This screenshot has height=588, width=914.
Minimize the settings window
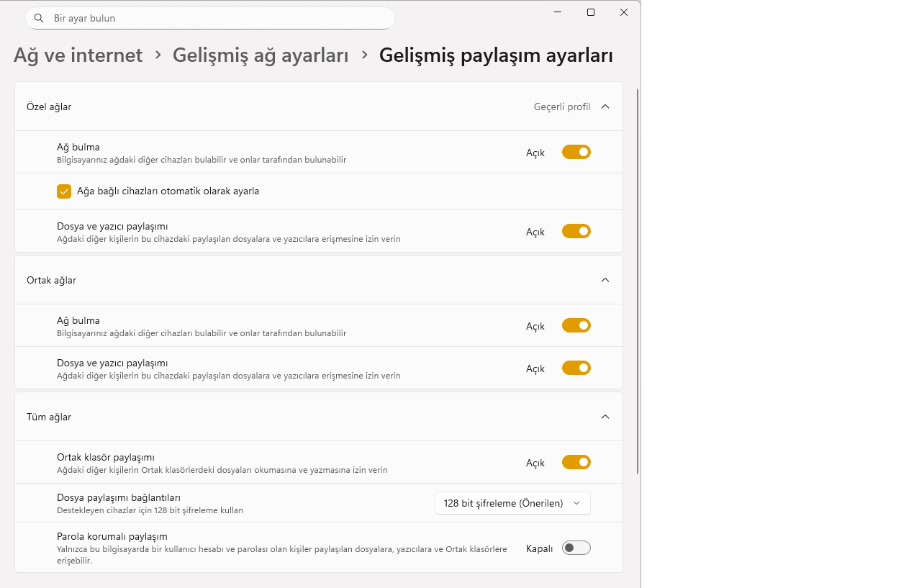point(558,12)
